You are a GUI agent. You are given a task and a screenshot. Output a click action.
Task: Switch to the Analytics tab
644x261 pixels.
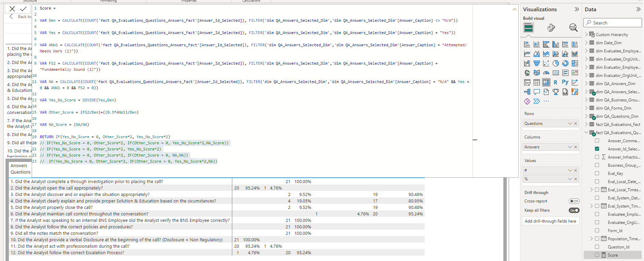573,28
